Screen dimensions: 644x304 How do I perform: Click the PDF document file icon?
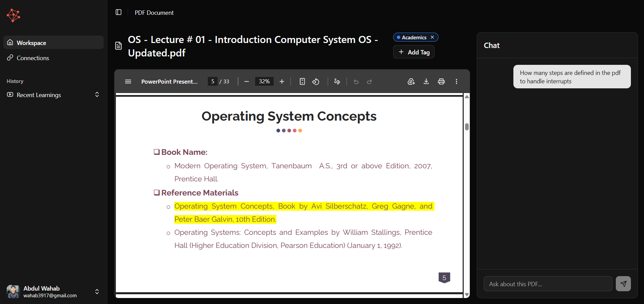tap(119, 46)
